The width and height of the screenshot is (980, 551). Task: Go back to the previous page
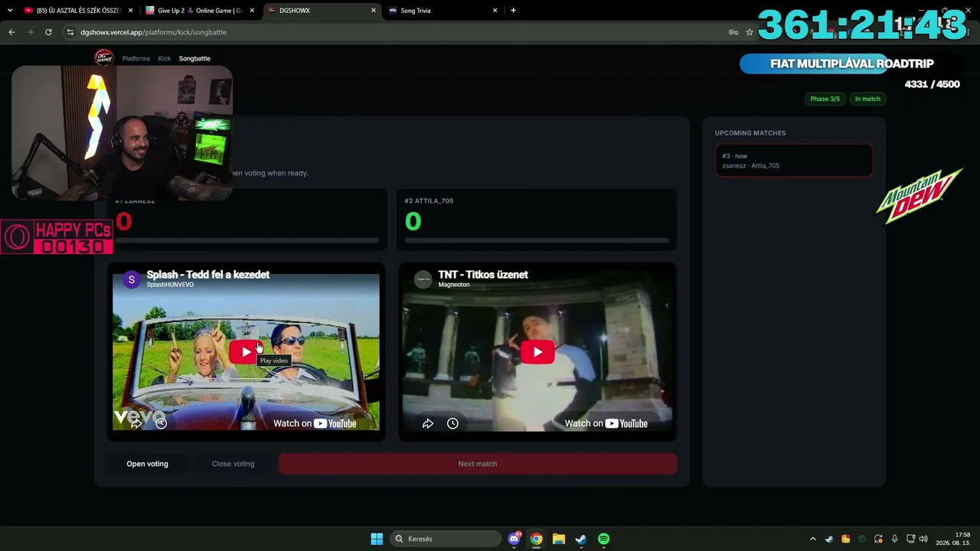[11, 32]
